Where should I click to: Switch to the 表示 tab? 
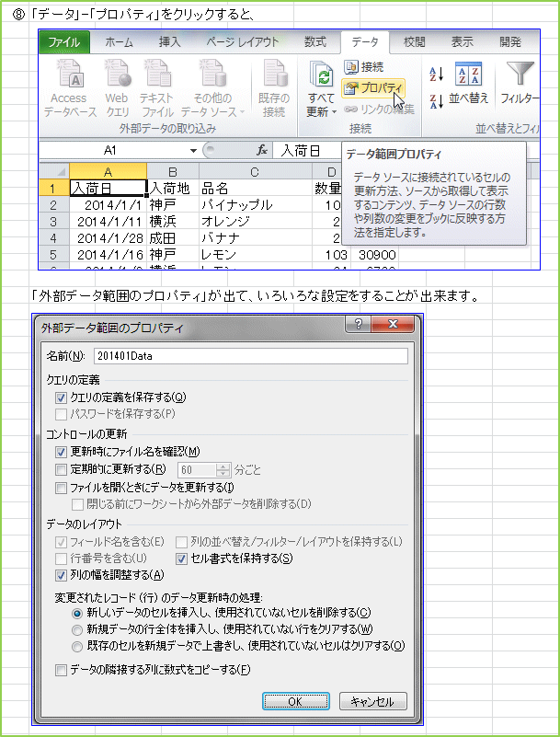(463, 41)
